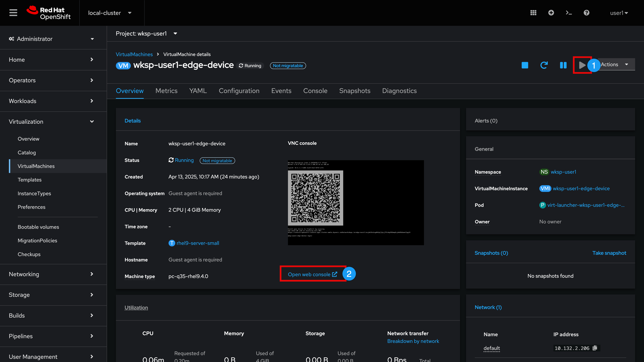644x362 pixels.
Task: Open Bootable volumes in sidebar
Action: point(38,227)
